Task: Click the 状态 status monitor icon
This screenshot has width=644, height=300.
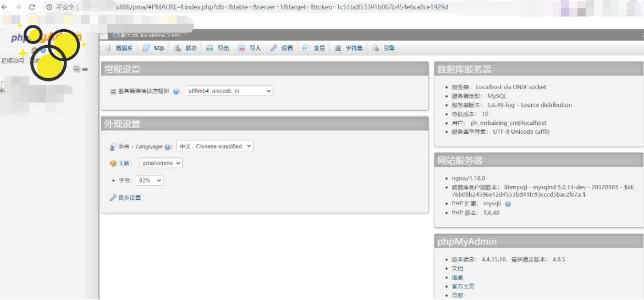Action: coord(178,48)
